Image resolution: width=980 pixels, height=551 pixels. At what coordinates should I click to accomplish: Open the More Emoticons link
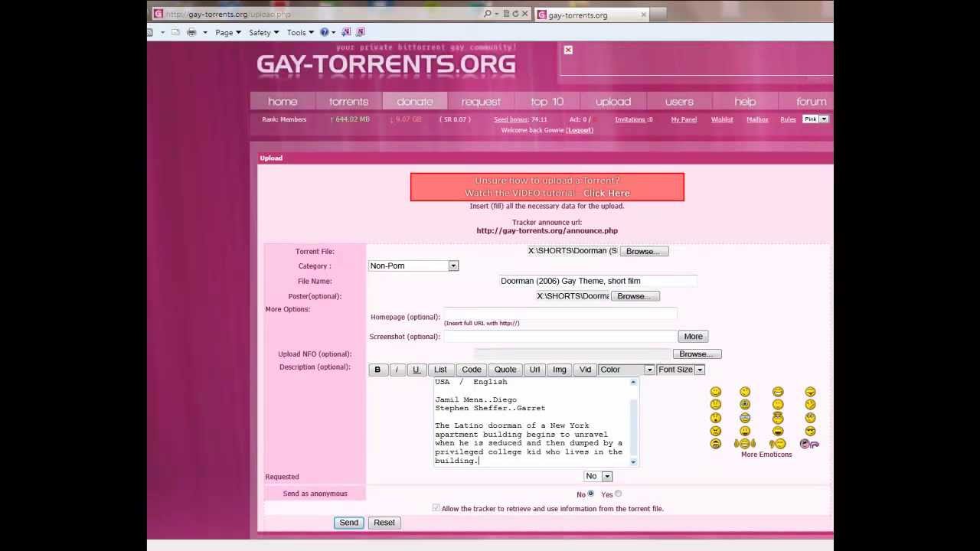766,455
